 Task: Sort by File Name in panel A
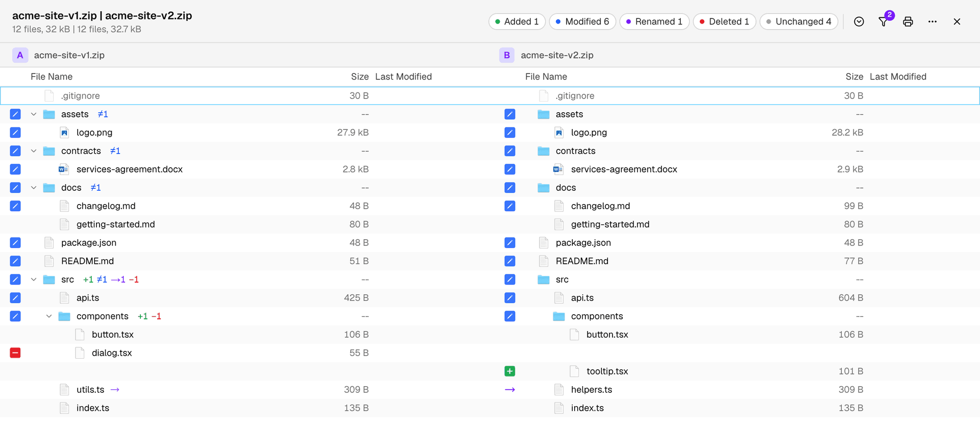(52, 77)
